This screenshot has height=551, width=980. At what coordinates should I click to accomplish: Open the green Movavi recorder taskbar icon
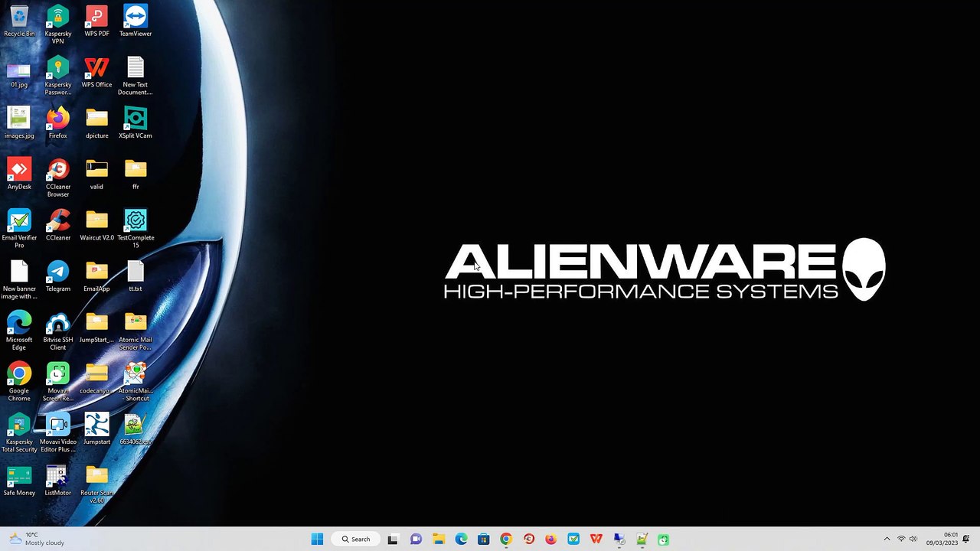[x=663, y=539]
